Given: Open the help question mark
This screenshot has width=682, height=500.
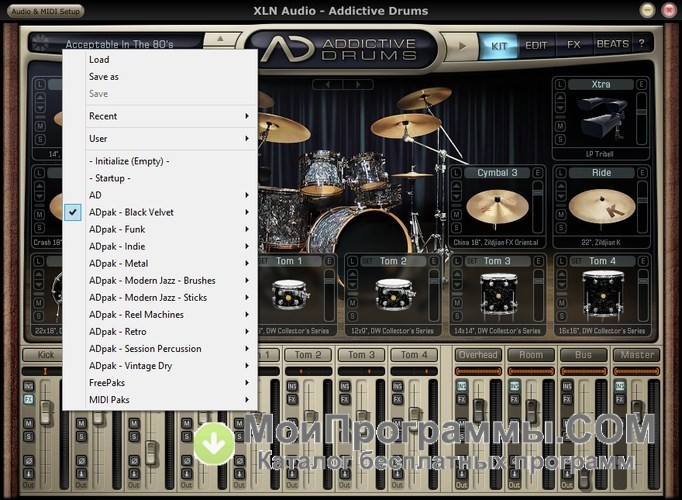Looking at the screenshot, I should coord(641,43).
